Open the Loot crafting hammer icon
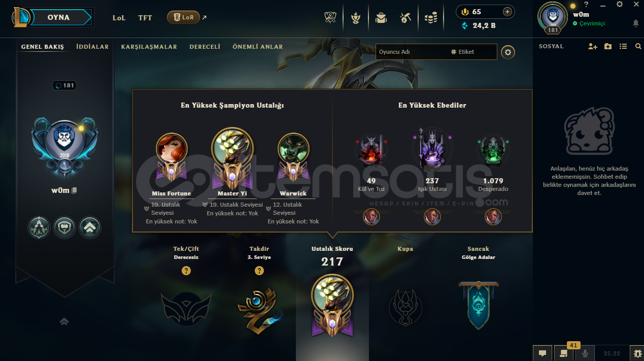 [x=405, y=18]
